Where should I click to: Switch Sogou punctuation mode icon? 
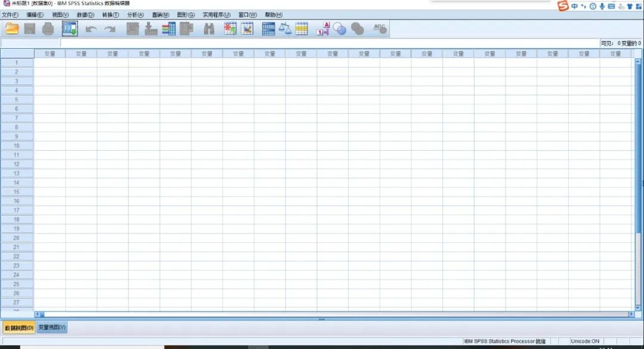point(583,6)
